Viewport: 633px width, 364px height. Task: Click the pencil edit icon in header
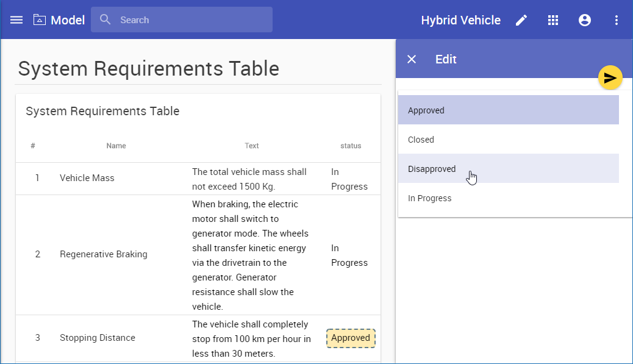[521, 20]
